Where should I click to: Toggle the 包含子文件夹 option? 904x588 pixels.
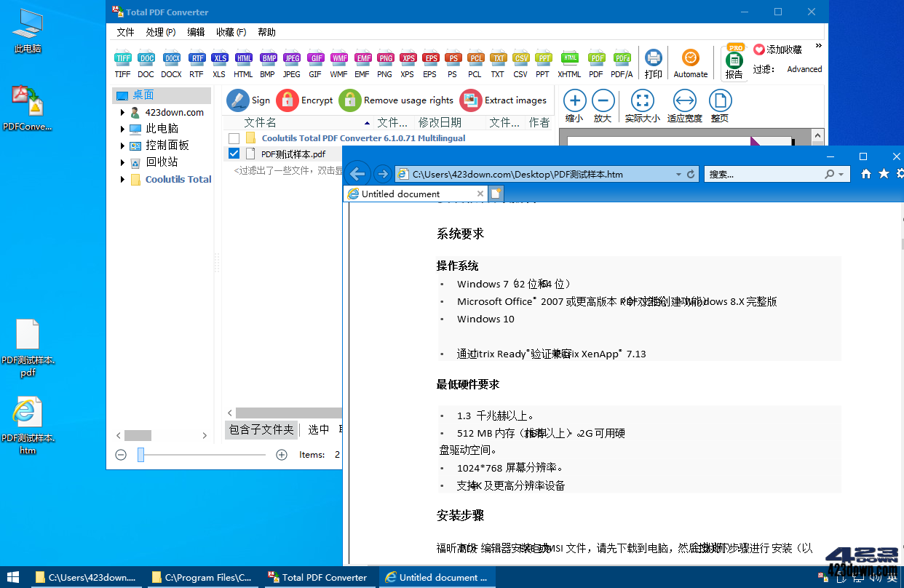click(261, 429)
